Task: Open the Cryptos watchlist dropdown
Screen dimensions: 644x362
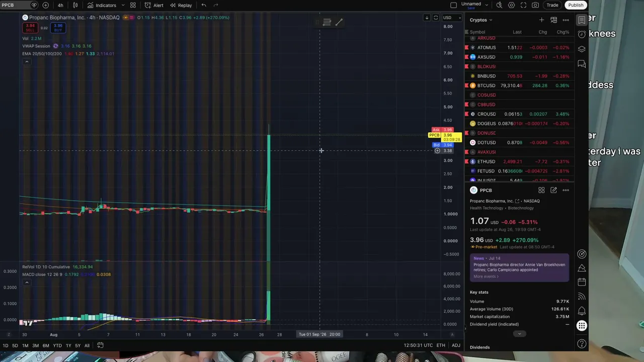Action: [481, 20]
